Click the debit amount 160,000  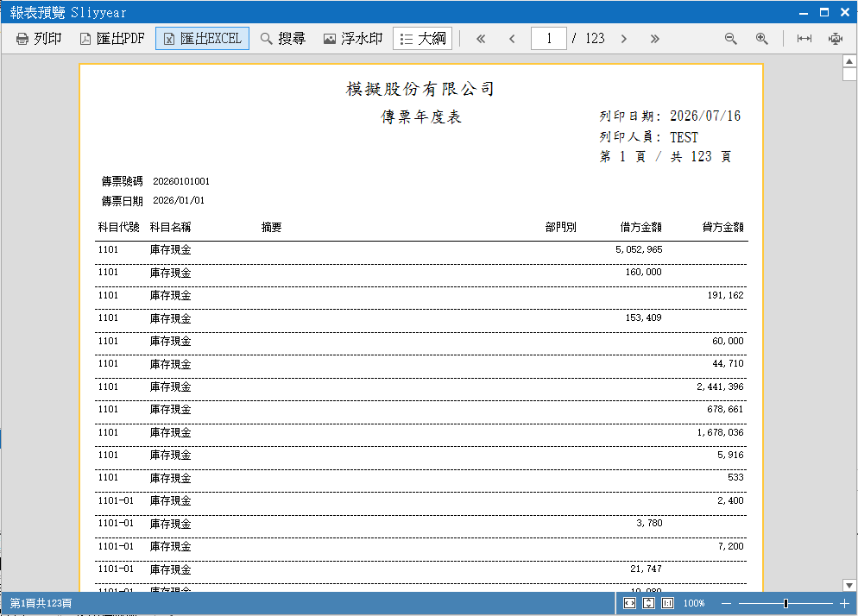coord(644,272)
